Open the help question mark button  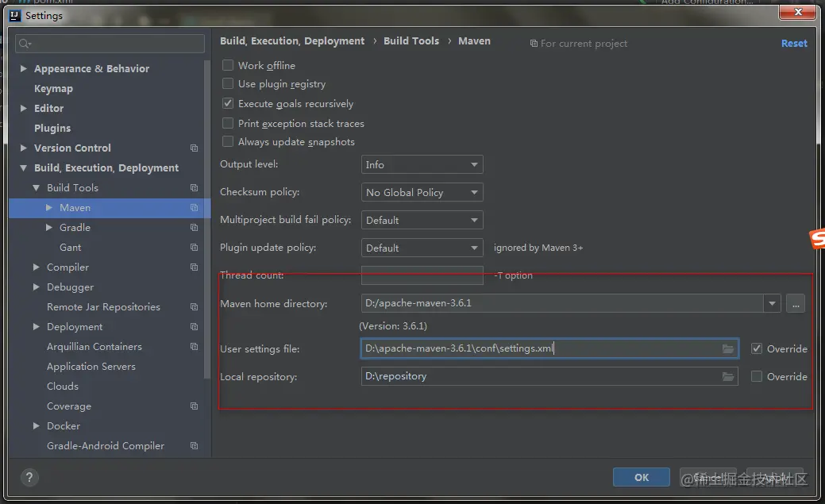(29, 477)
